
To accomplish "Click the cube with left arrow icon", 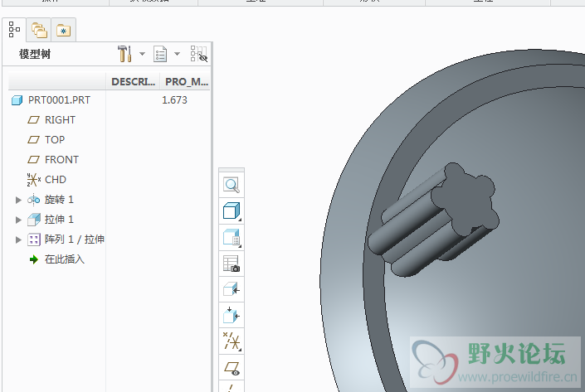I will coord(232,289).
